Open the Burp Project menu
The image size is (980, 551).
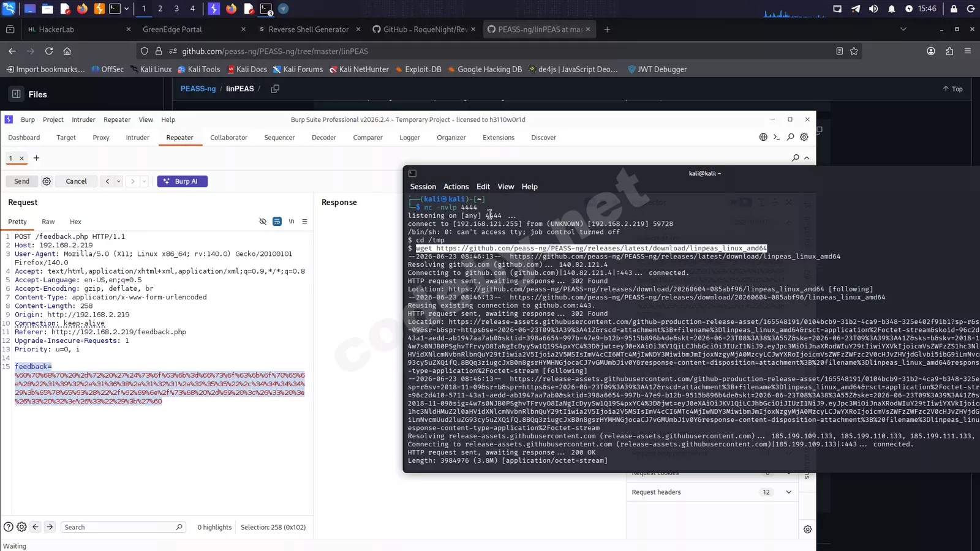53,120
